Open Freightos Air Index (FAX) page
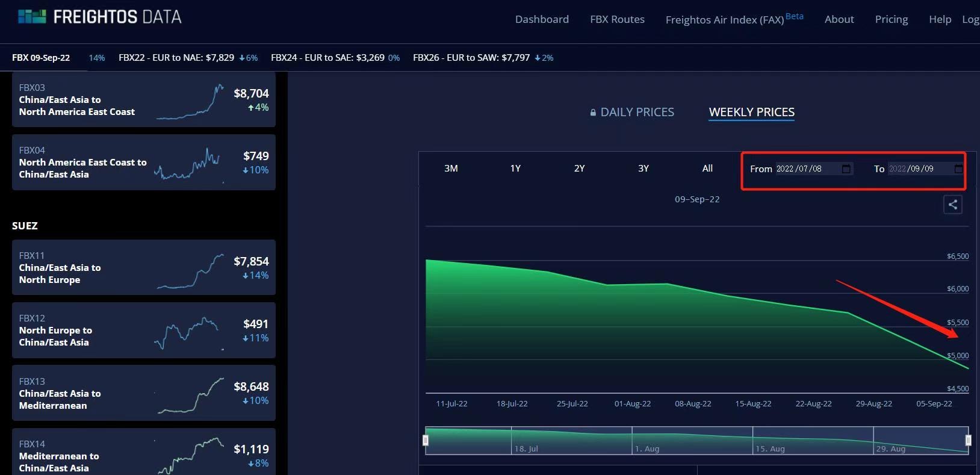Viewport: 980px width, 475px height. point(734,19)
